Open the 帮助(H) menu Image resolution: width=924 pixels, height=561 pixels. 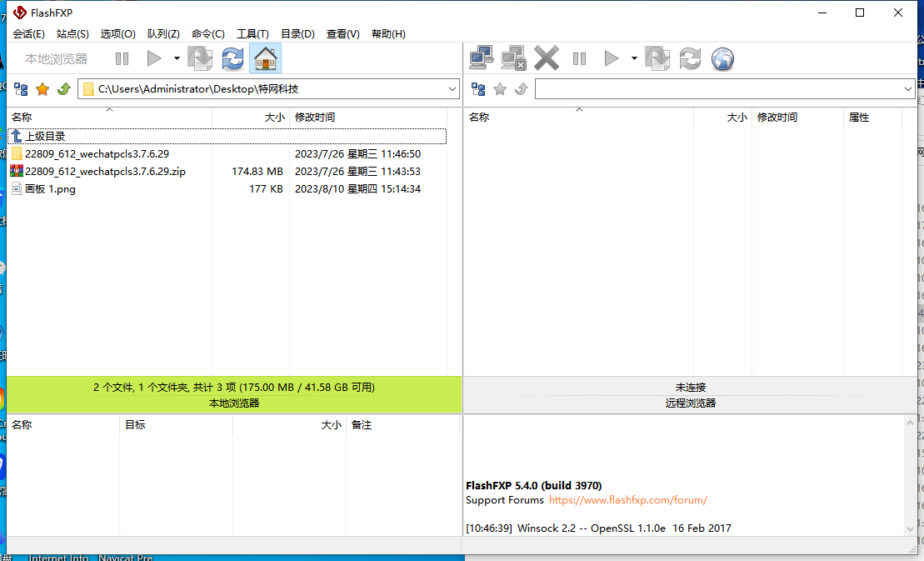388,34
